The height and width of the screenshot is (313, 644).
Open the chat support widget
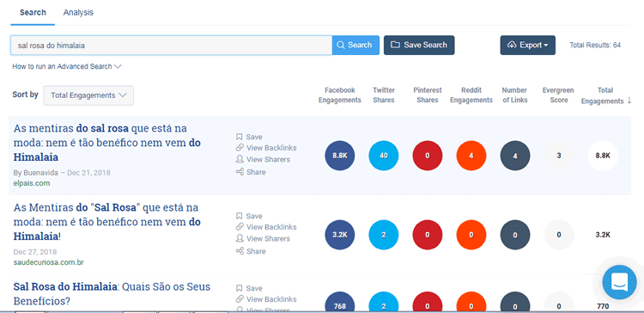click(x=620, y=282)
